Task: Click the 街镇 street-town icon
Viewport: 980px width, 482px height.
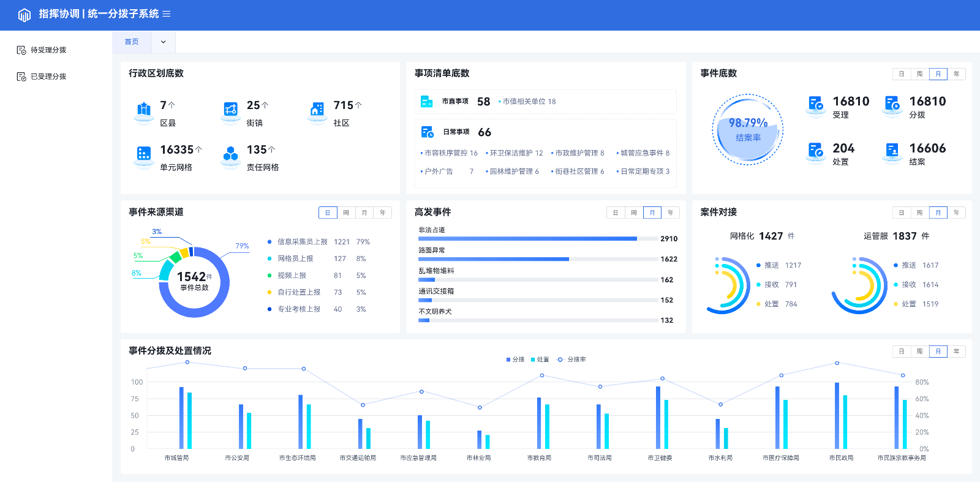Action: tap(230, 110)
